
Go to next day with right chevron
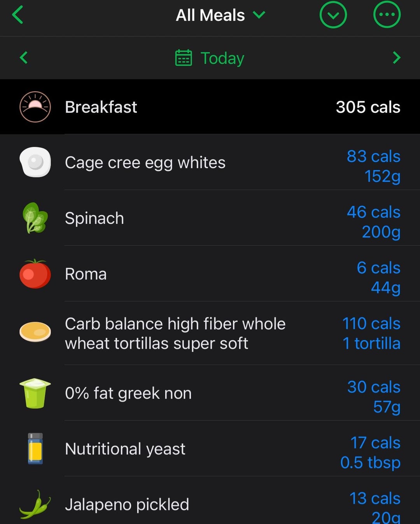point(396,58)
